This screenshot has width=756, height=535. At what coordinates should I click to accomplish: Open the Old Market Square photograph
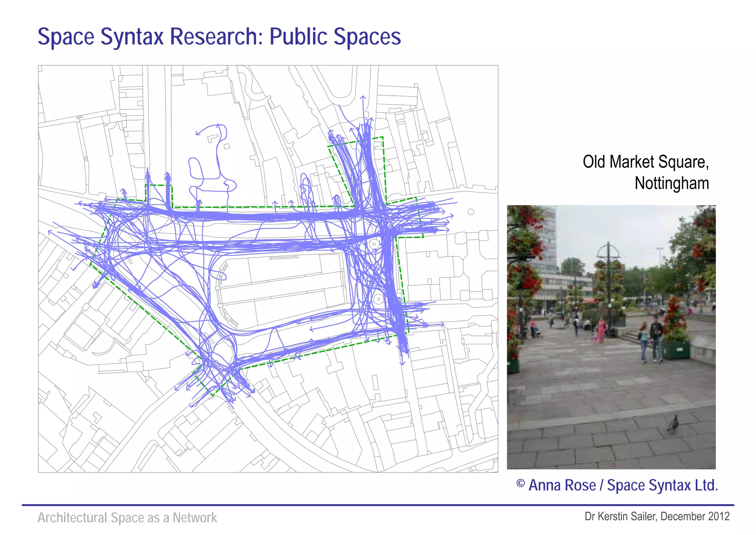[x=611, y=337]
